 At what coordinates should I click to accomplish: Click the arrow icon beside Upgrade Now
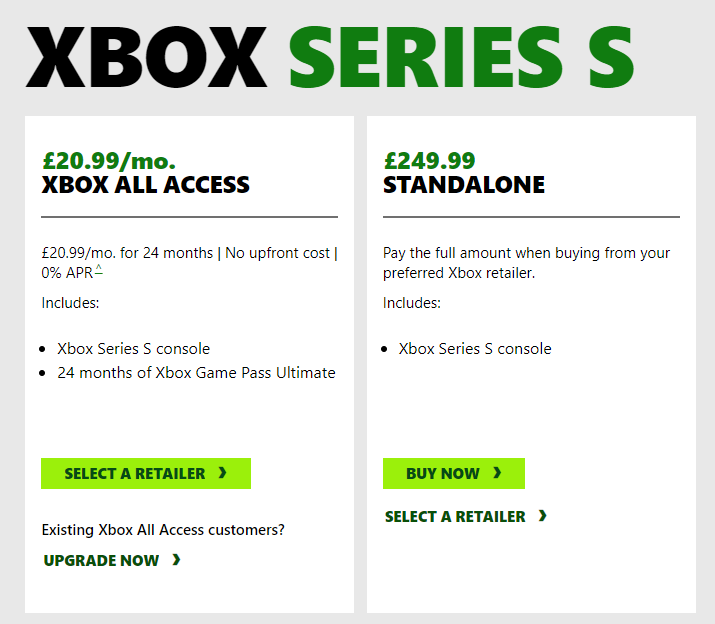click(176, 560)
